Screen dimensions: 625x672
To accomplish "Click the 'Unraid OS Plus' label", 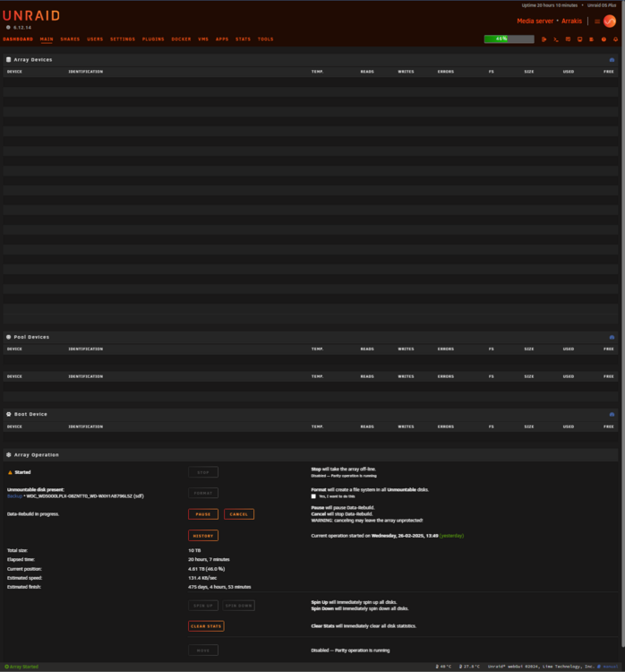I will [602, 5].
